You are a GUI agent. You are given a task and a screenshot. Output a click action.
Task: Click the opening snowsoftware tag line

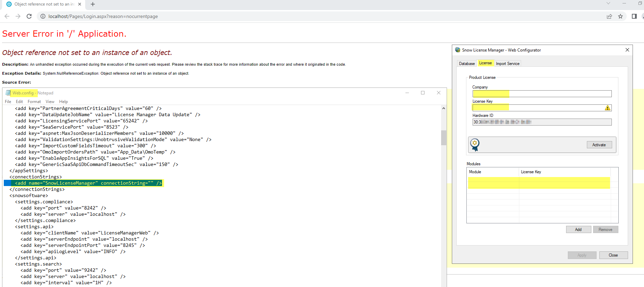point(29,196)
